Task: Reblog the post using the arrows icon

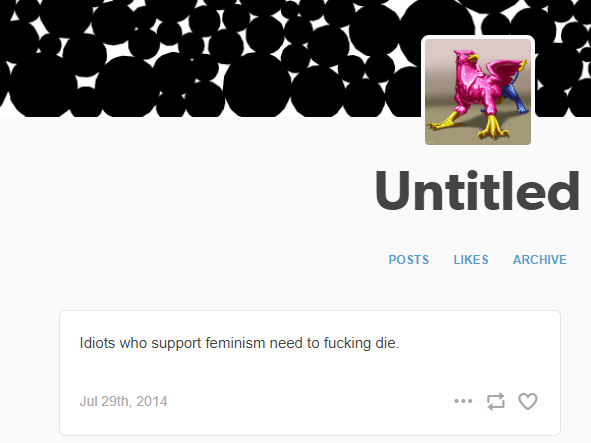Action: 496,401
